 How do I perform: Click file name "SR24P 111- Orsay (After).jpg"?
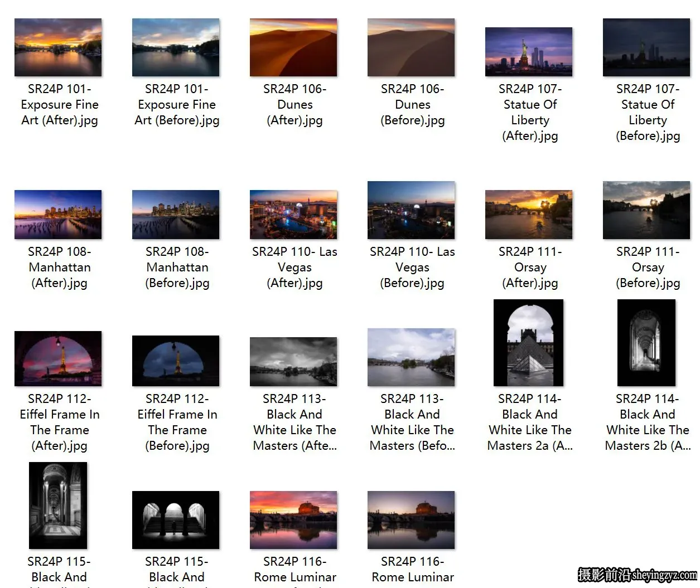point(530,268)
